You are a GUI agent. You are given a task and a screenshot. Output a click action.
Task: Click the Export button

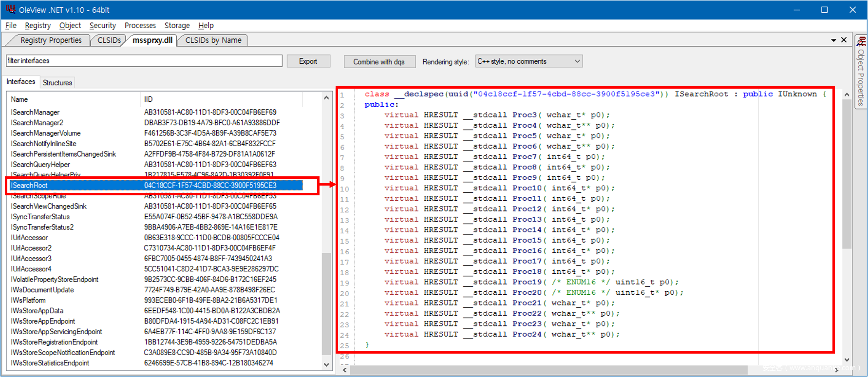click(308, 61)
